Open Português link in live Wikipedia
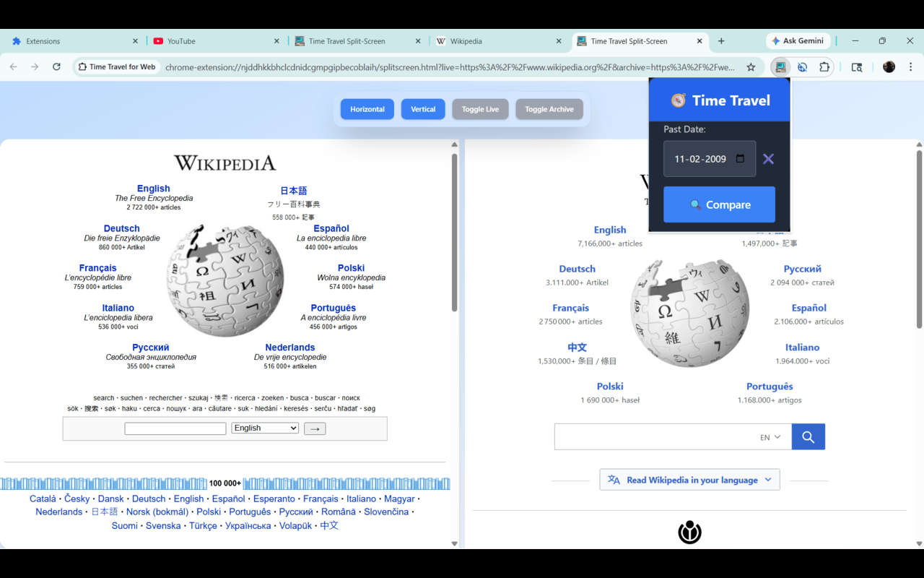Viewport: 924px width, 578px height. pyautogui.click(x=770, y=387)
